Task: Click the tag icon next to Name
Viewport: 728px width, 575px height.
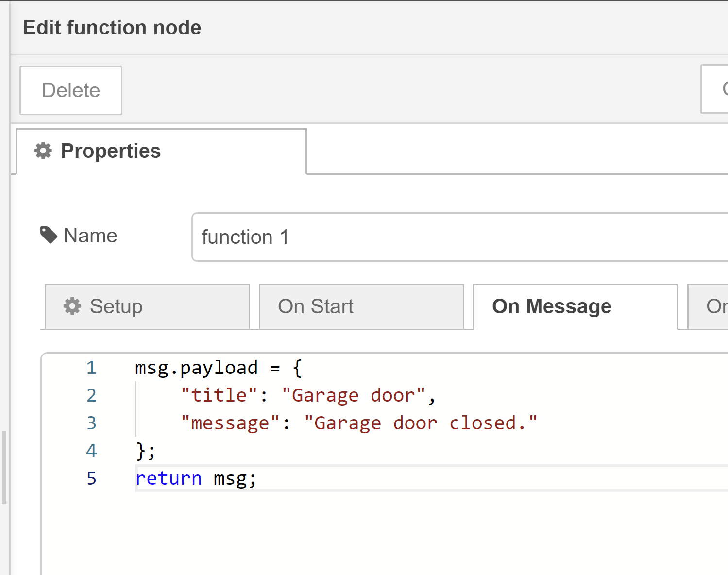Action: click(49, 236)
